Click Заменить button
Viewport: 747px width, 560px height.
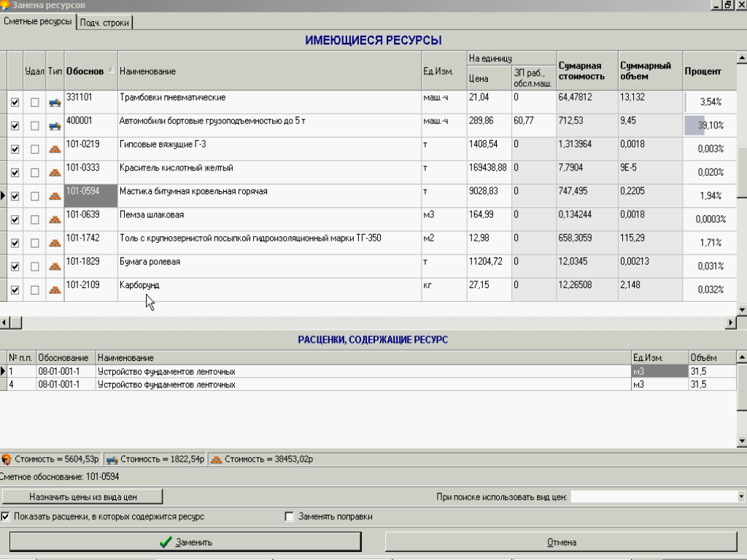[185, 542]
